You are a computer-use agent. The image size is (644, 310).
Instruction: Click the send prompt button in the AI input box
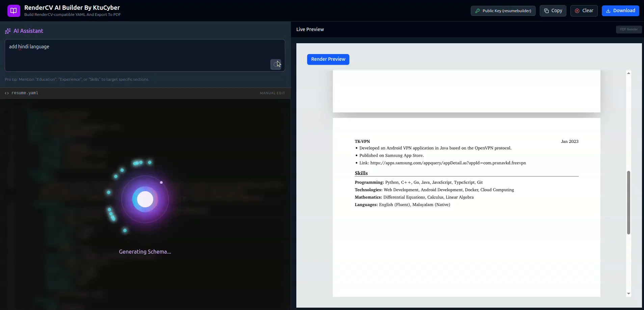(x=276, y=64)
